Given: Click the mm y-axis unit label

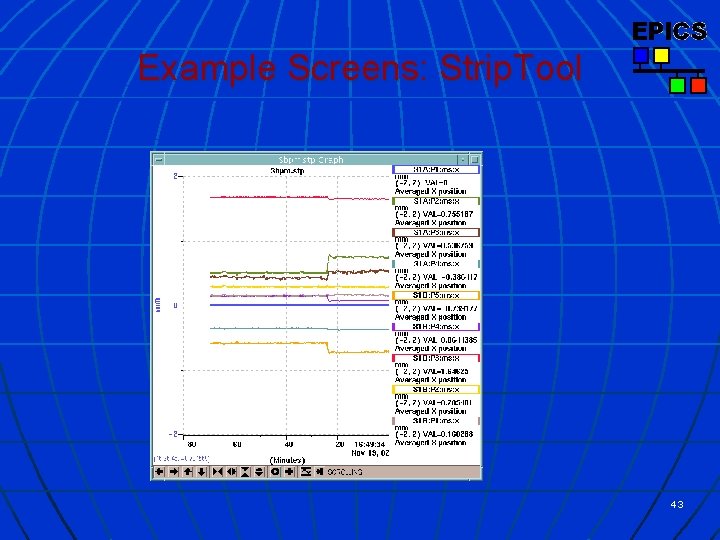Looking at the screenshot, I should 158,305.
